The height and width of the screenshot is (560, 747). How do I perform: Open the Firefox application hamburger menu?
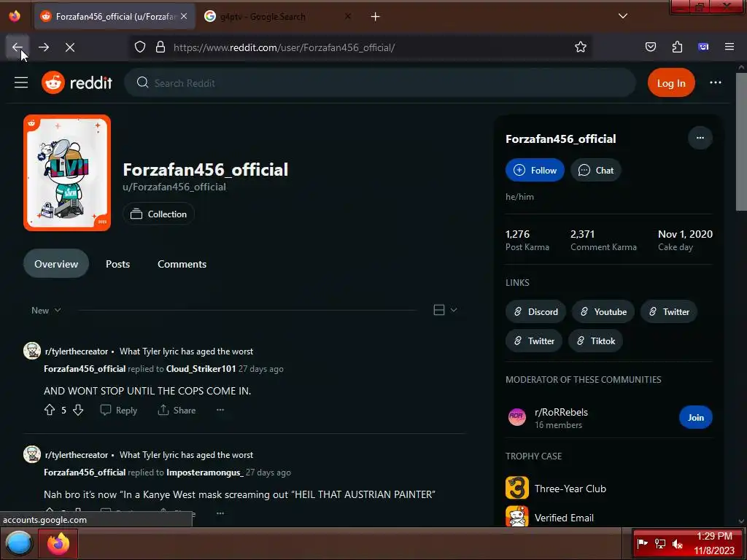point(729,47)
